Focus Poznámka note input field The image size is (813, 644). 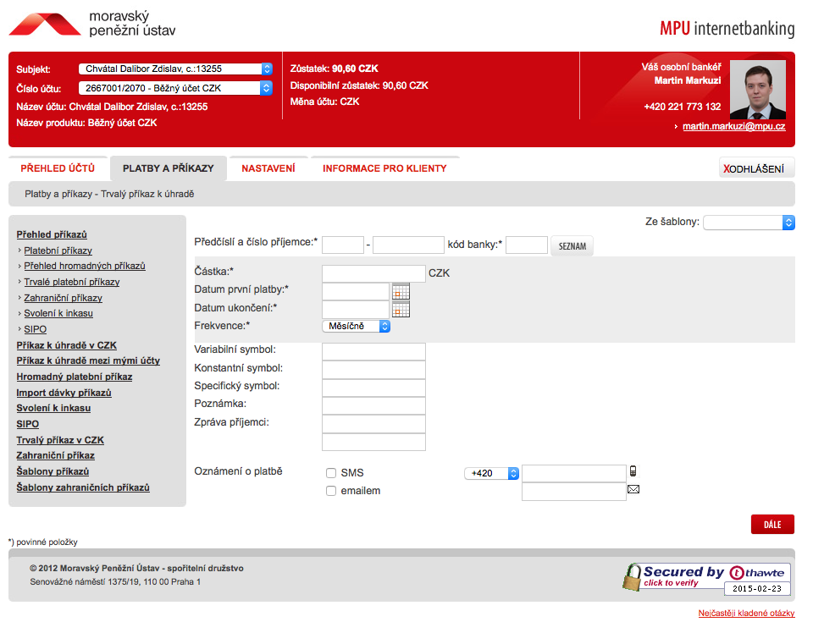point(373,405)
